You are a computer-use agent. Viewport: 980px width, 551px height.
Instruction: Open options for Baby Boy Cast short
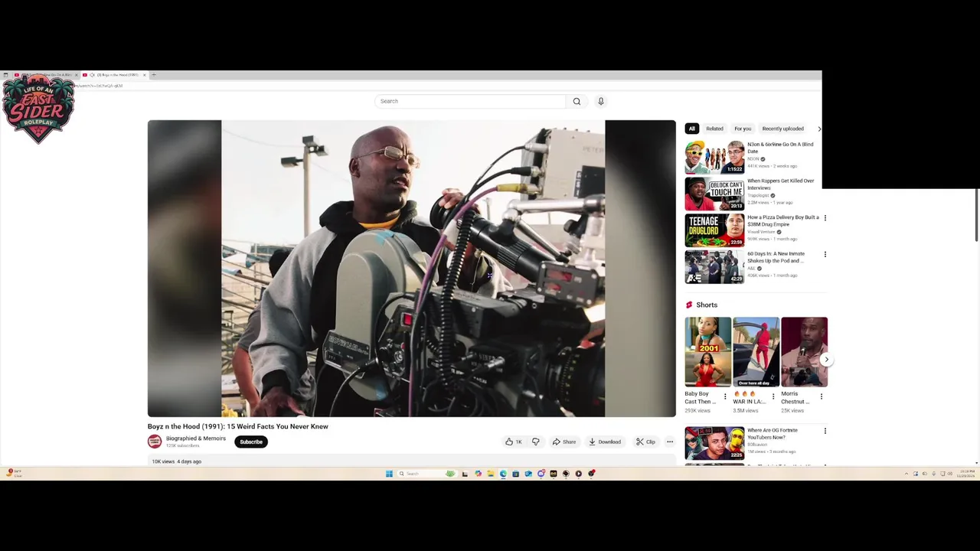(725, 396)
